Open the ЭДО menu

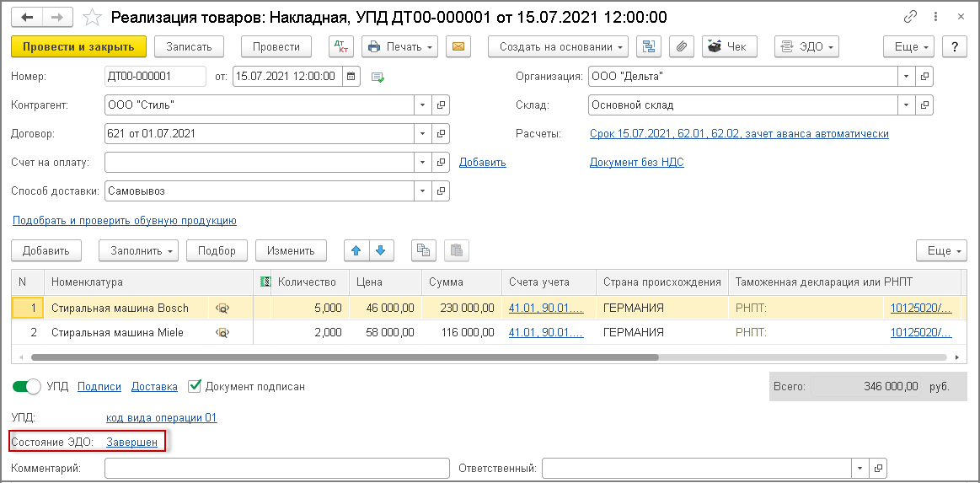tap(806, 47)
